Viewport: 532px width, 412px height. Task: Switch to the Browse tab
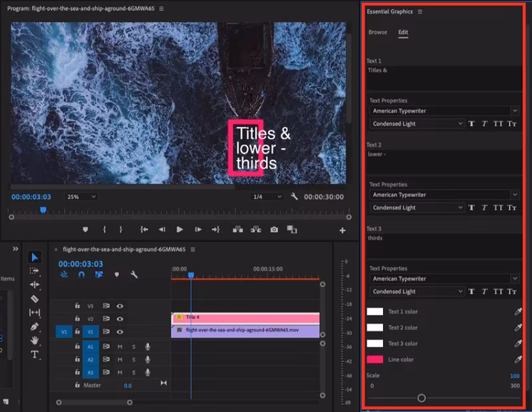pos(378,32)
